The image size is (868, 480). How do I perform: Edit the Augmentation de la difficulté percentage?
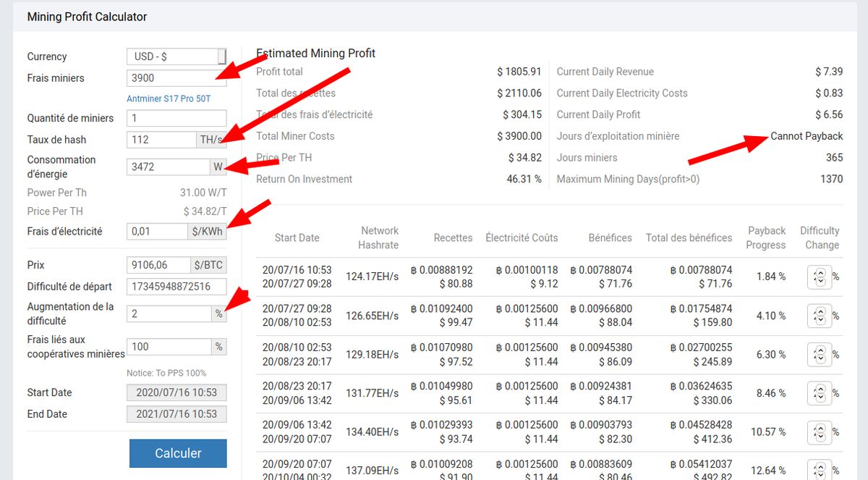169,313
